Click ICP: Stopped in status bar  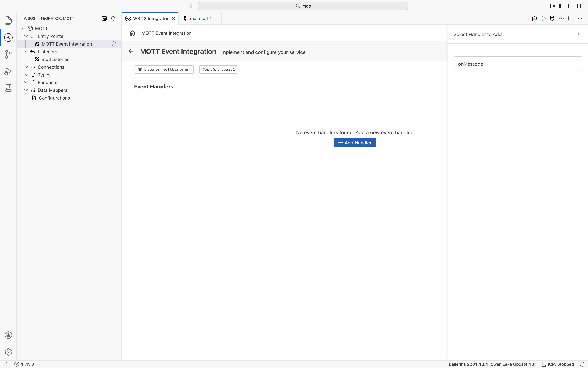point(558,364)
